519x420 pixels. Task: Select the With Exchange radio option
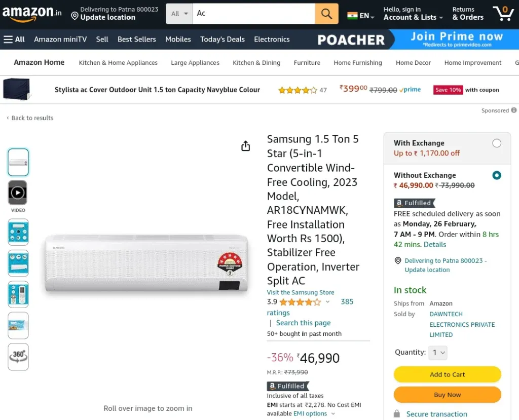pos(497,143)
